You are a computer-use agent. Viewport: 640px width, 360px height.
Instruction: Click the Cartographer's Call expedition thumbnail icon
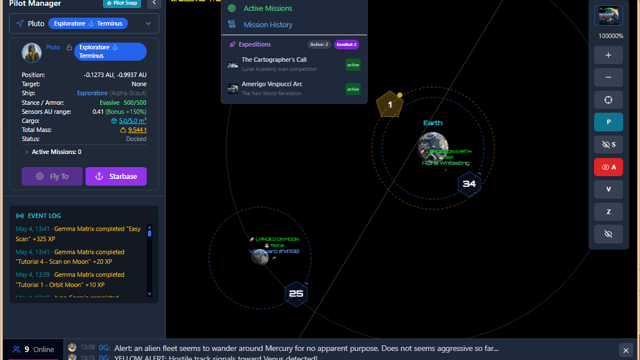pos(233,65)
